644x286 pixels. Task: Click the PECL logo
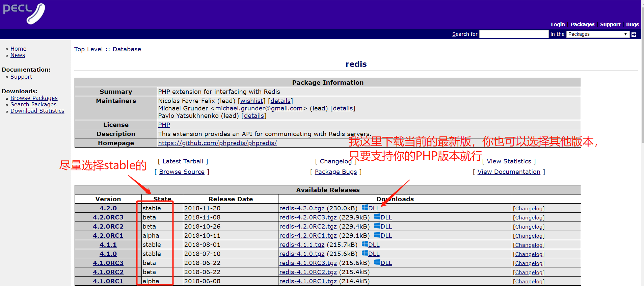pos(24,14)
